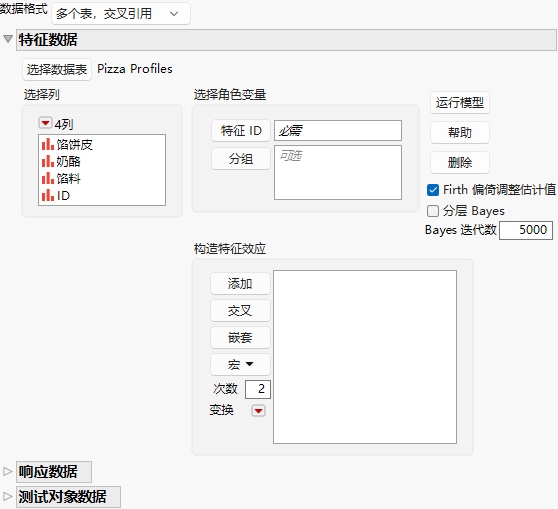Expand the 响应数据 section triangle
The image size is (558, 509).
7,471
